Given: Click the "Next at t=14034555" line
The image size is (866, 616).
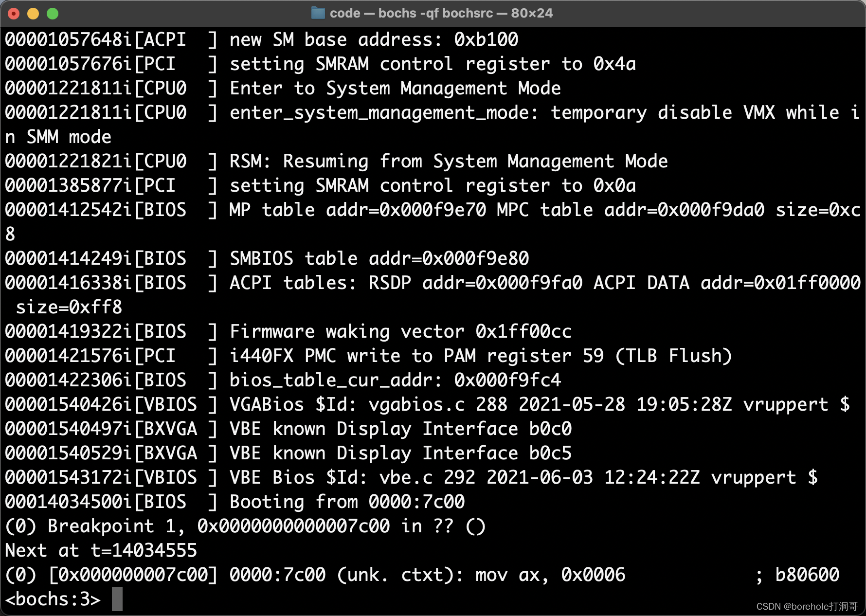Looking at the screenshot, I should (101, 550).
